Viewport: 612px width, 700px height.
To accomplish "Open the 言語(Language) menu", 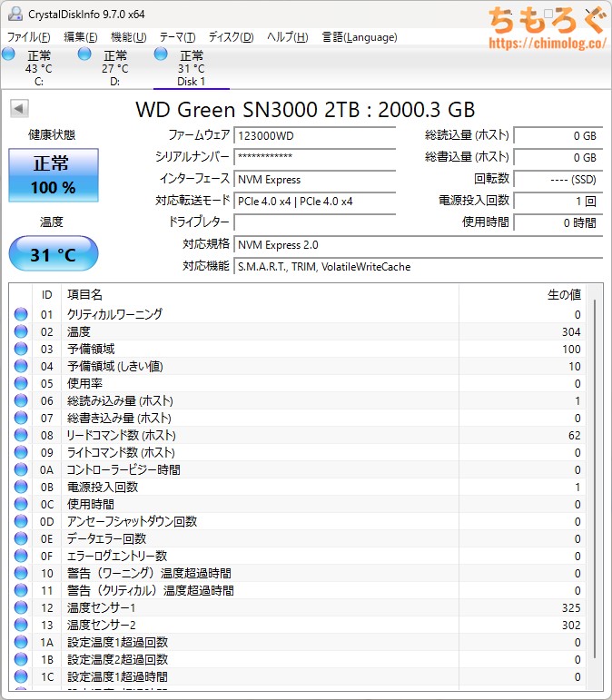I will 360,37.
